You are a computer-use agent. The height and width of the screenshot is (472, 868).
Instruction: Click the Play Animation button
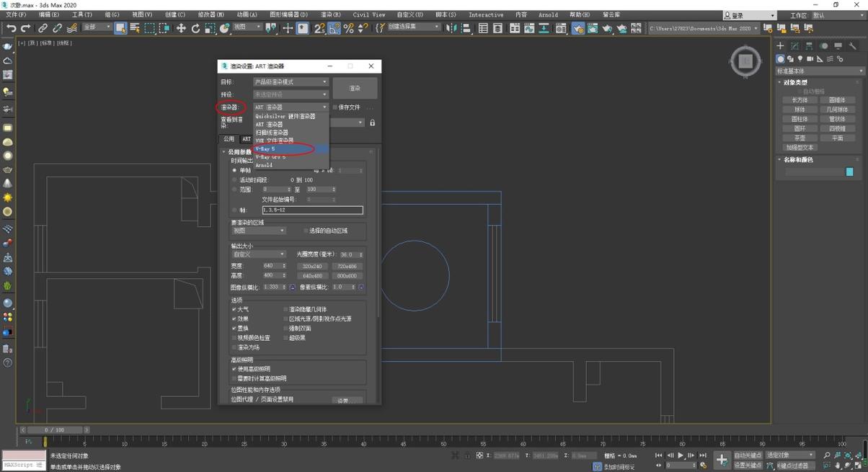(681, 455)
